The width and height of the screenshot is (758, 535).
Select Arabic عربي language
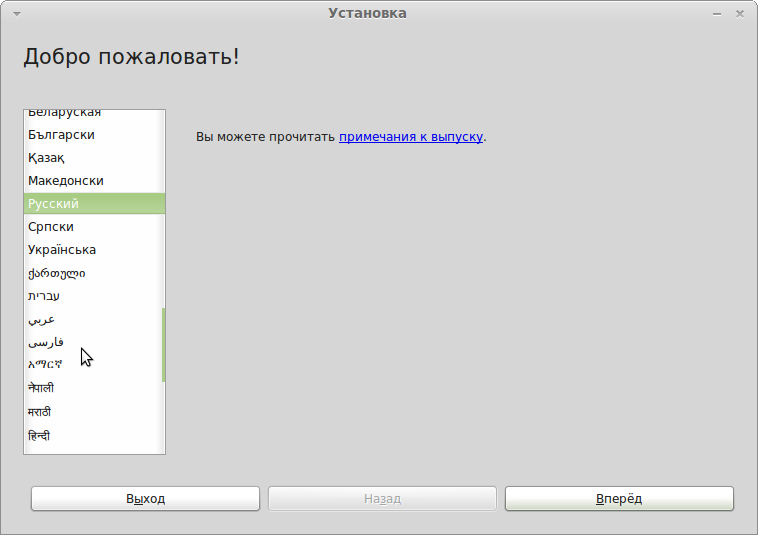point(94,319)
